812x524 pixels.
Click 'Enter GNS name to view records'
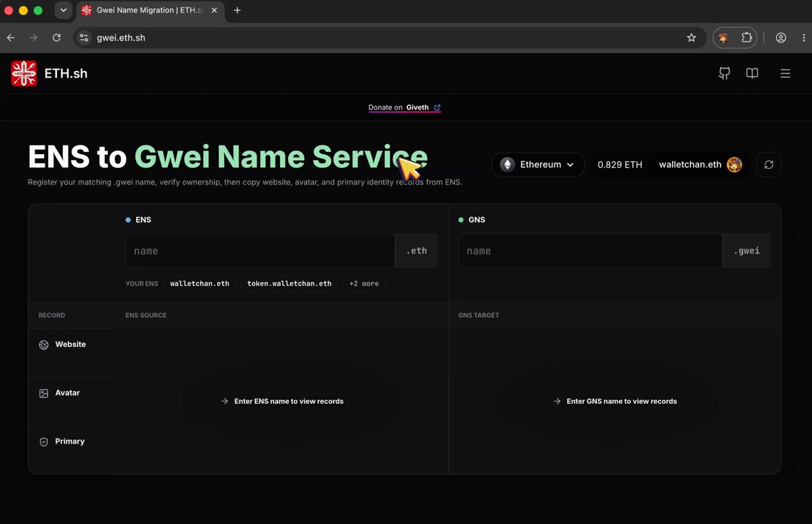pos(622,402)
